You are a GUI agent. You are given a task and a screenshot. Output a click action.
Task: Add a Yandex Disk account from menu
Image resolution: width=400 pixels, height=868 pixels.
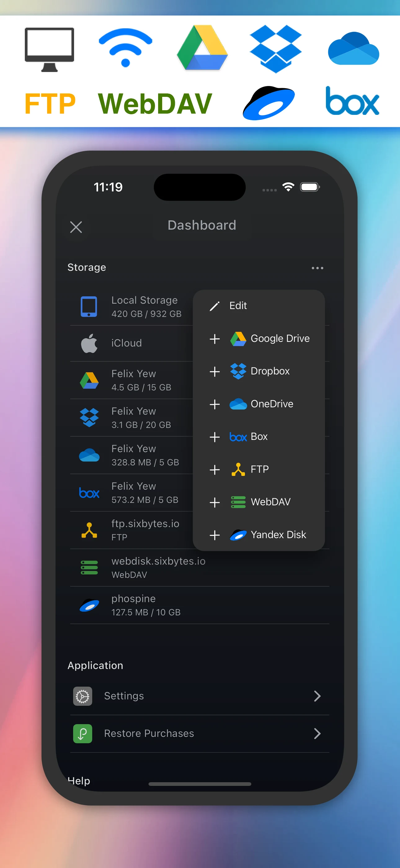click(x=259, y=535)
